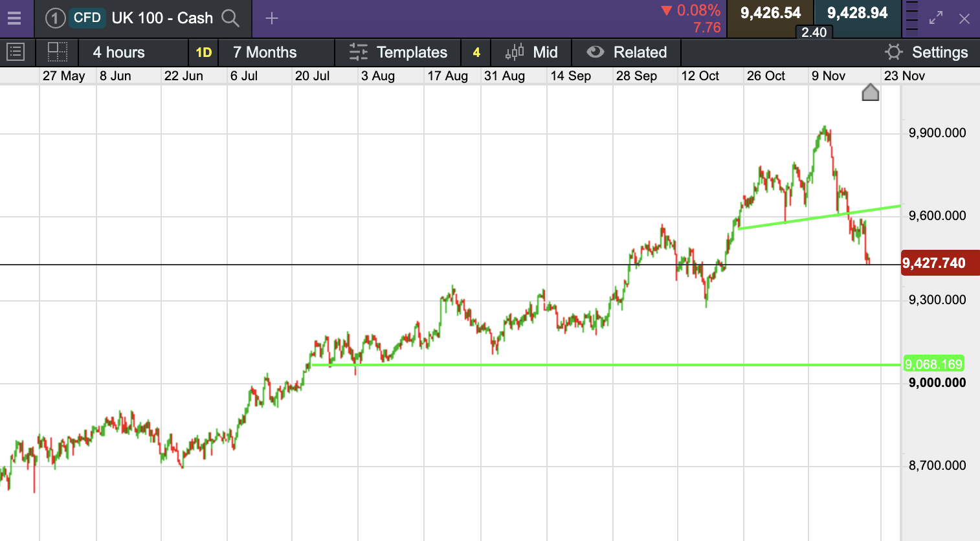Select the UK 100 - Cash tab
The image size is (980, 541).
coord(162,18)
